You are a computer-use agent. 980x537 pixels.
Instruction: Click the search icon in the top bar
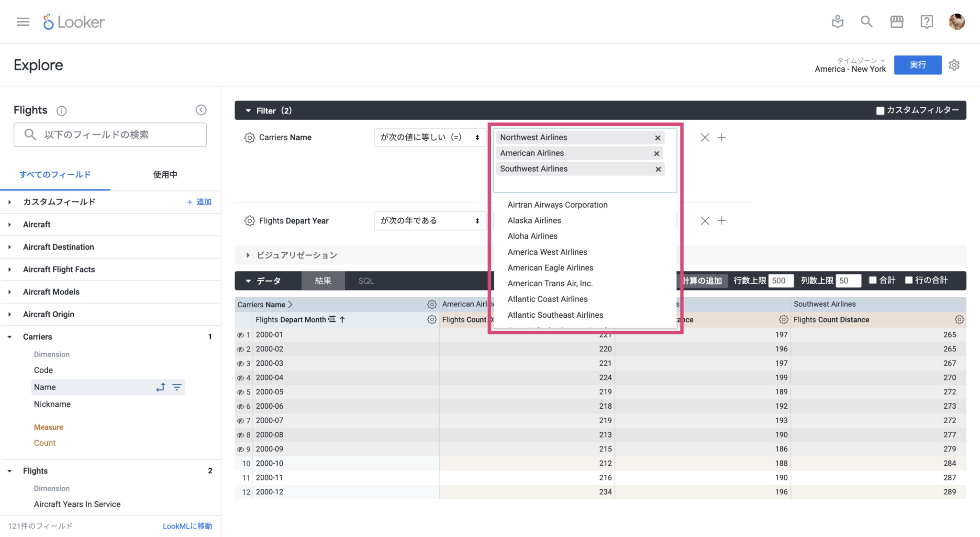tap(867, 22)
